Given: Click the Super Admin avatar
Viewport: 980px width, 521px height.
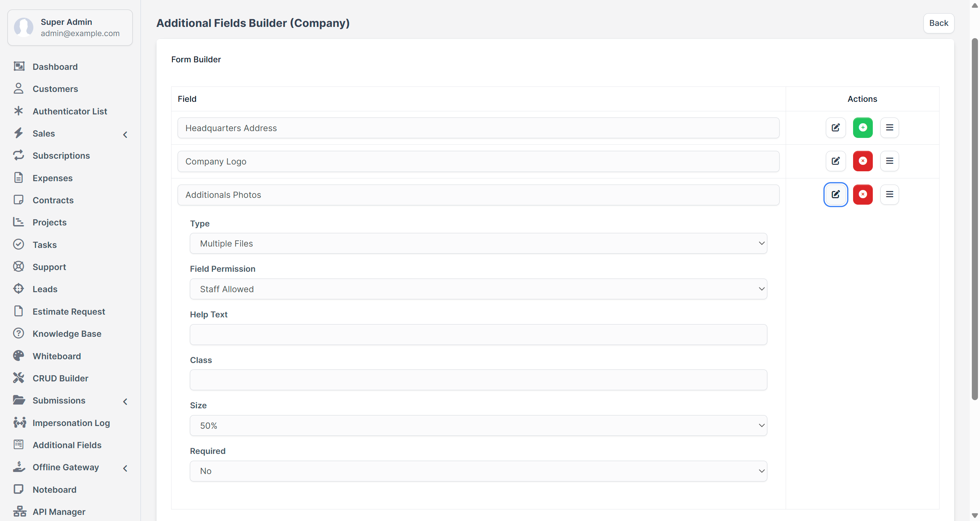Looking at the screenshot, I should coord(23,28).
